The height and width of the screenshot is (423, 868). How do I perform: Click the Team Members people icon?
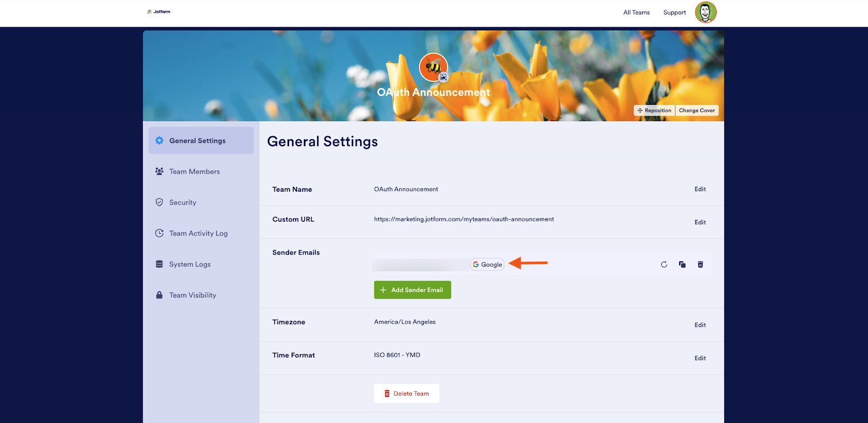click(x=159, y=171)
